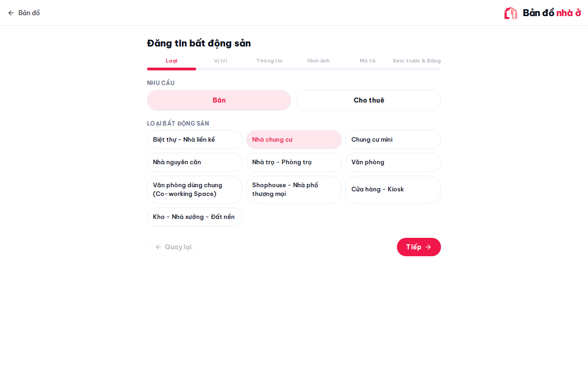Screen dimensions: 588x368
Task: Pick Nhà trọ - Phòng trọ option
Action: pos(294,162)
